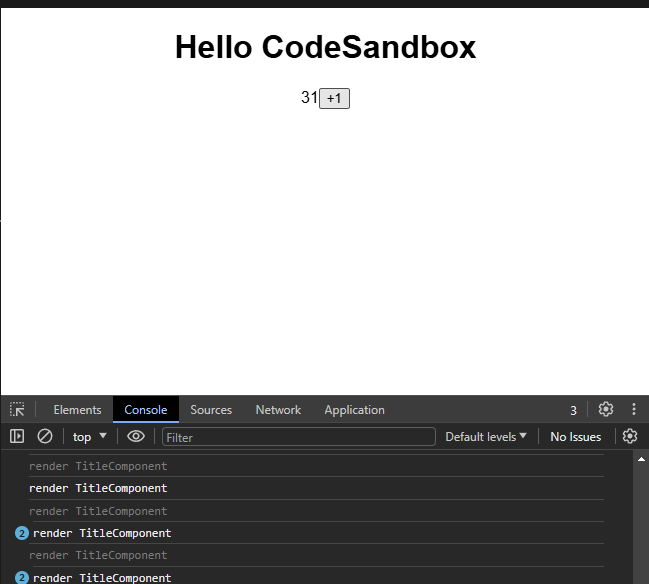Click the console scrollbar up arrow

(641, 459)
